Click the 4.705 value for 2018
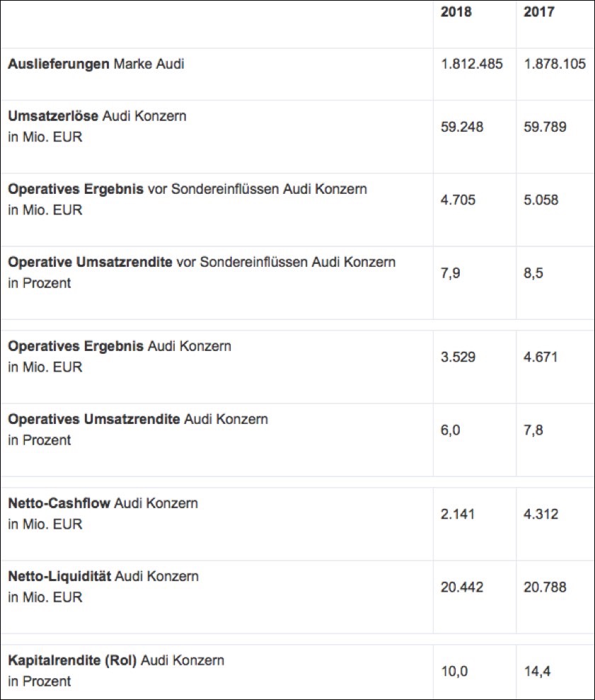The image size is (595, 700). (458, 200)
